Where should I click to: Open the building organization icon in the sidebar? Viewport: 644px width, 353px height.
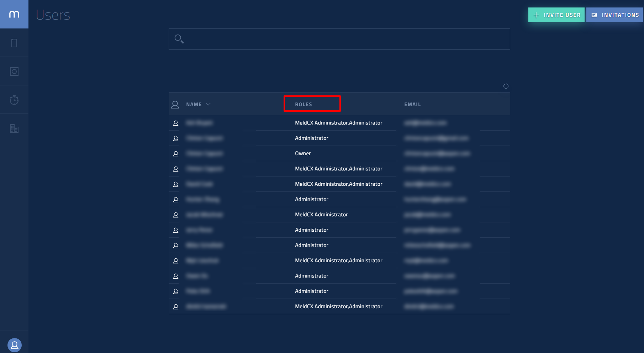(x=14, y=128)
